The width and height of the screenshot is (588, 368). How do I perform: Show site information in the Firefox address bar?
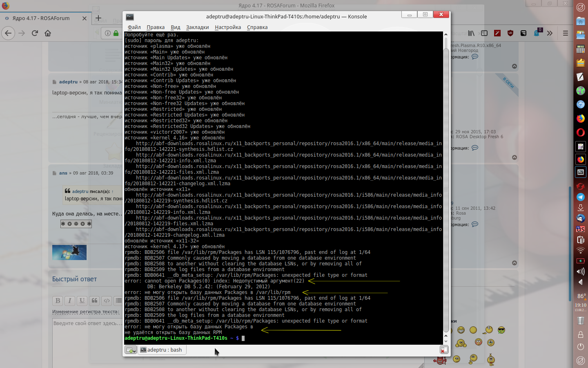pyautogui.click(x=108, y=33)
